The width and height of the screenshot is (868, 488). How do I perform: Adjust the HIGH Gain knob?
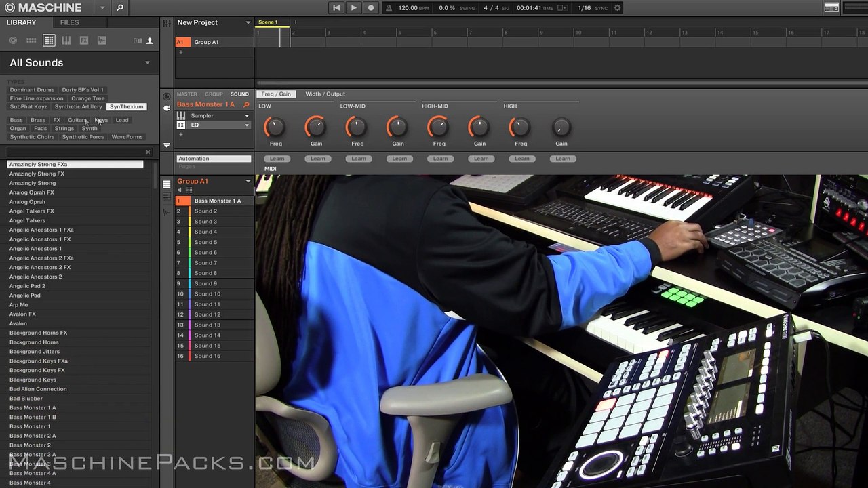561,127
